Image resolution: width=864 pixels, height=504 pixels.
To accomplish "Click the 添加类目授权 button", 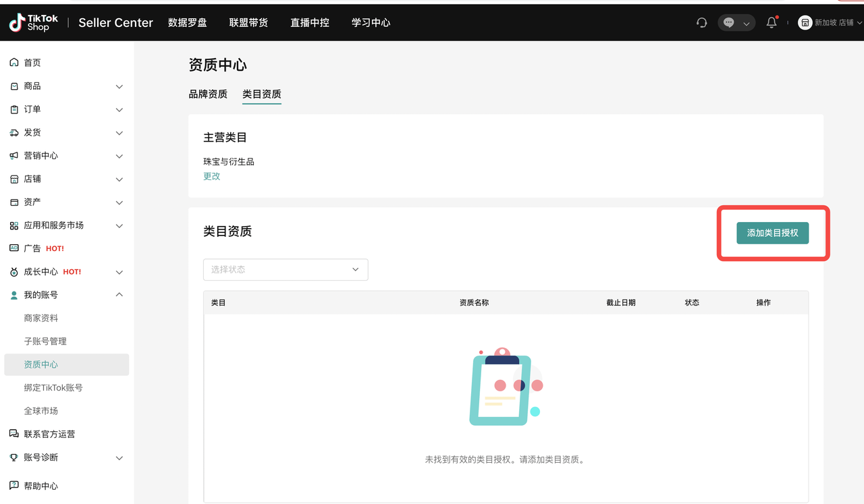I will [x=772, y=232].
